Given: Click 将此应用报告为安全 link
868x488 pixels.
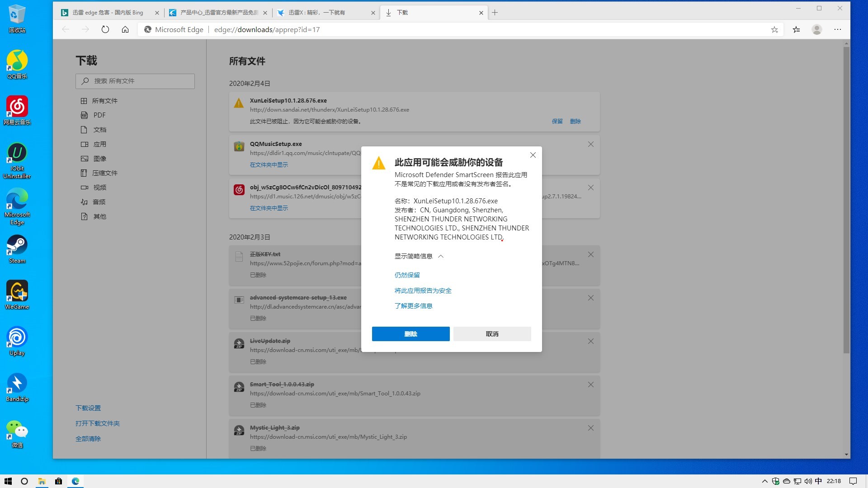Looking at the screenshot, I should coord(423,291).
